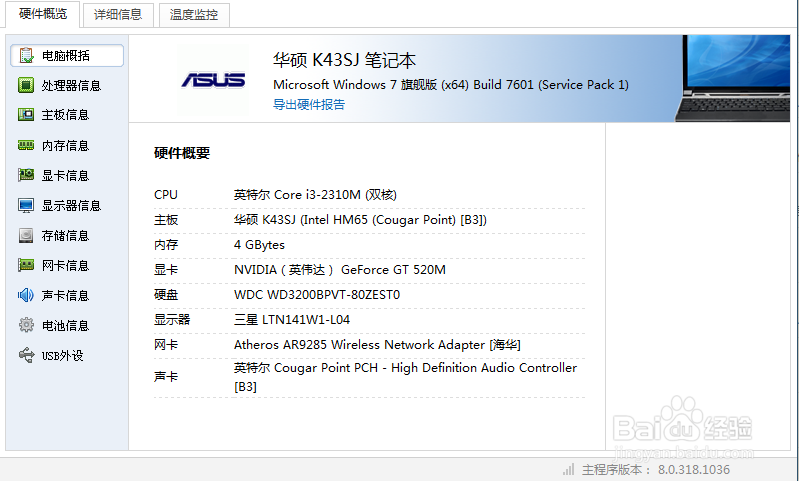The height and width of the screenshot is (481, 799).
Task: Click the 显卡信息 graphics card icon
Action: (26, 175)
